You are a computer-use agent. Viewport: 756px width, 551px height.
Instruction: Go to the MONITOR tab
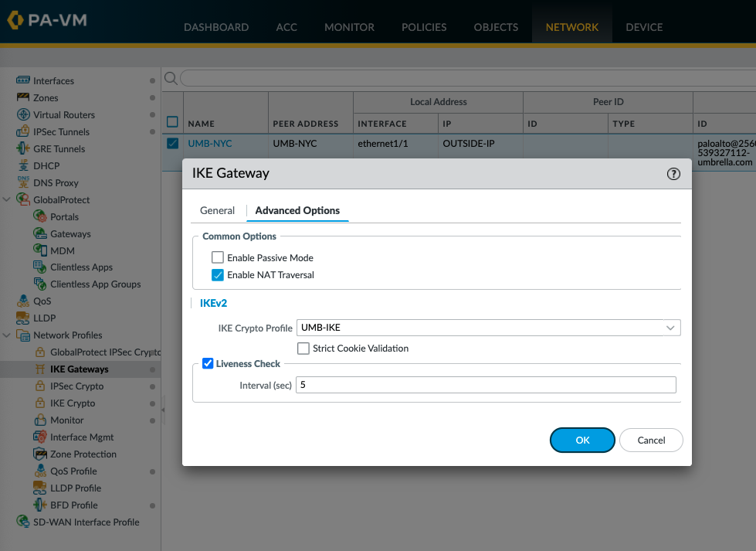point(349,27)
